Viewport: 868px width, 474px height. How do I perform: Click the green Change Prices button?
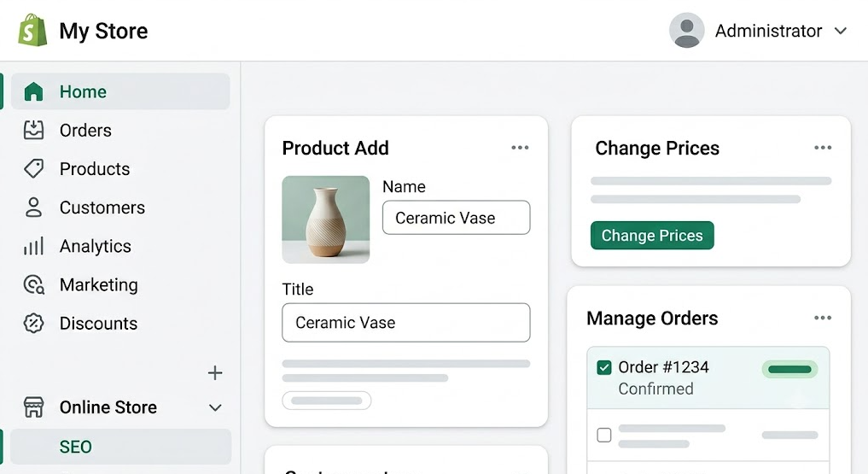652,236
